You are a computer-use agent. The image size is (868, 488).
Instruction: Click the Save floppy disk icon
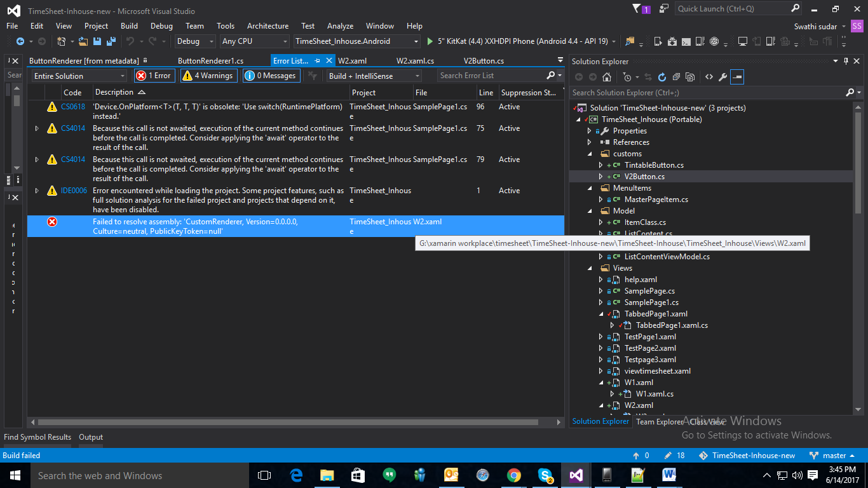click(97, 41)
